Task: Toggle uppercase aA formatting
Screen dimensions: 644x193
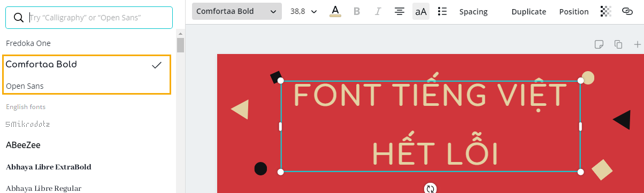Action: (x=421, y=11)
